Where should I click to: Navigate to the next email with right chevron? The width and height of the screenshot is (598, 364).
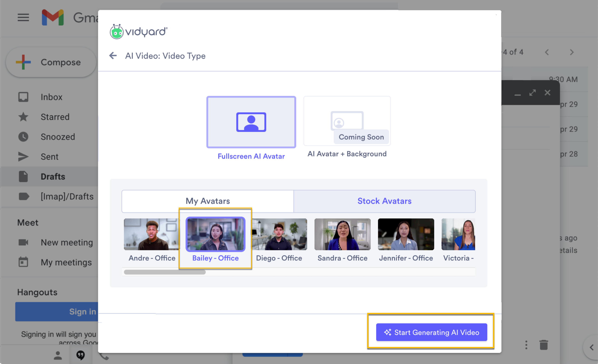[572, 52]
